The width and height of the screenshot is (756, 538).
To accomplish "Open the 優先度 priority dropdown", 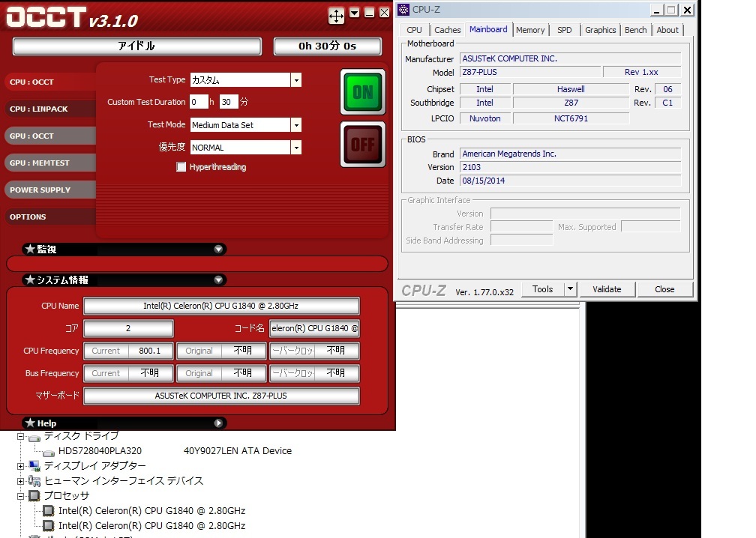I will click(296, 148).
